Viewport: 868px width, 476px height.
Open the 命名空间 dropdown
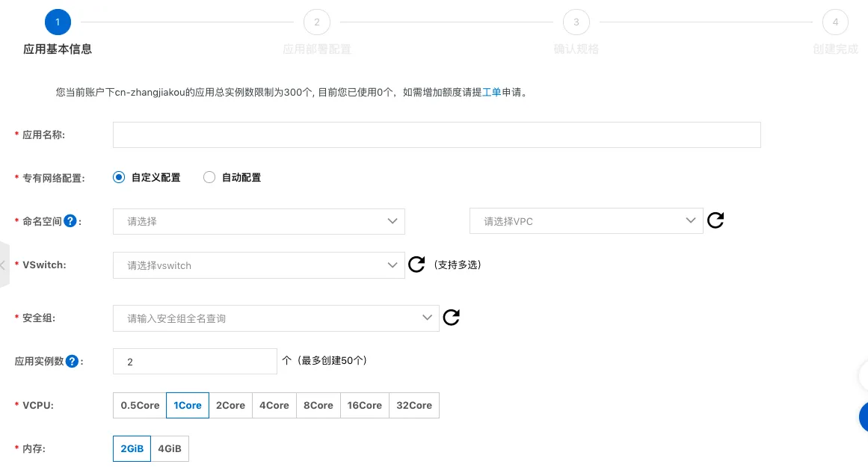tap(259, 221)
